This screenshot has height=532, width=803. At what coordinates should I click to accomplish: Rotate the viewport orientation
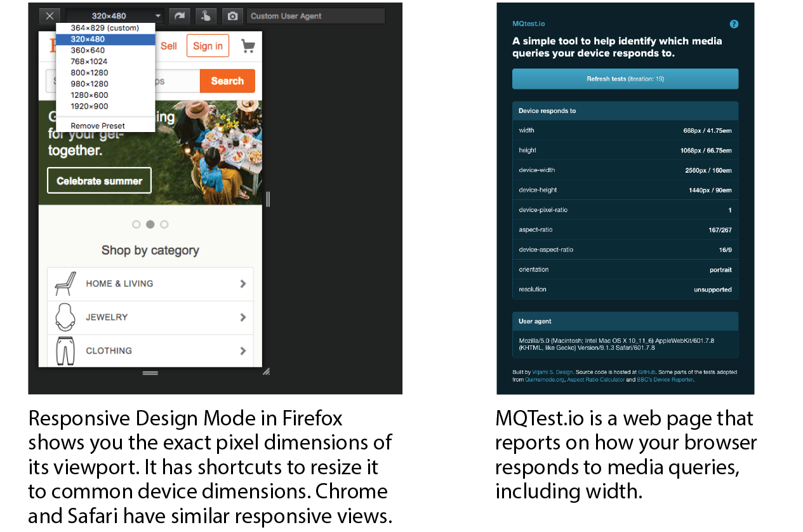coord(179,16)
